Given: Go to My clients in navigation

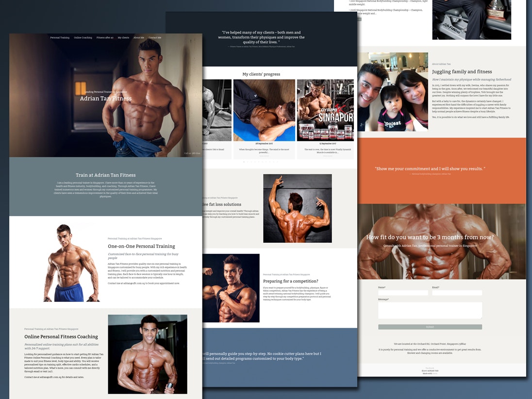Looking at the screenshot, I should point(123,38).
